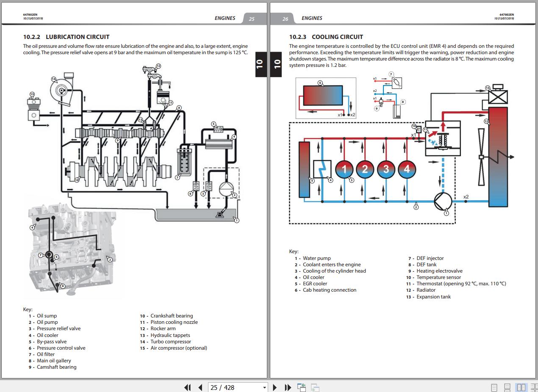Click page tab number 26
This screenshot has height=392, width=538.
[x=285, y=19]
